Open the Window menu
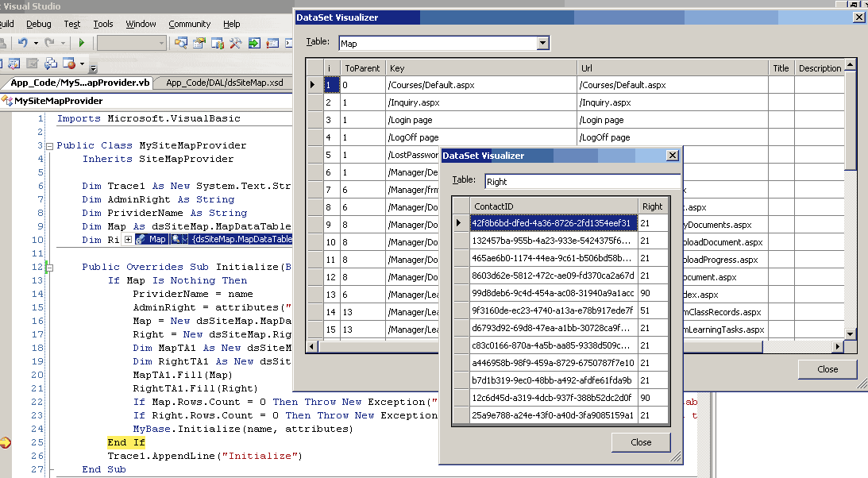Viewport: 868px width, 478px height. point(141,24)
